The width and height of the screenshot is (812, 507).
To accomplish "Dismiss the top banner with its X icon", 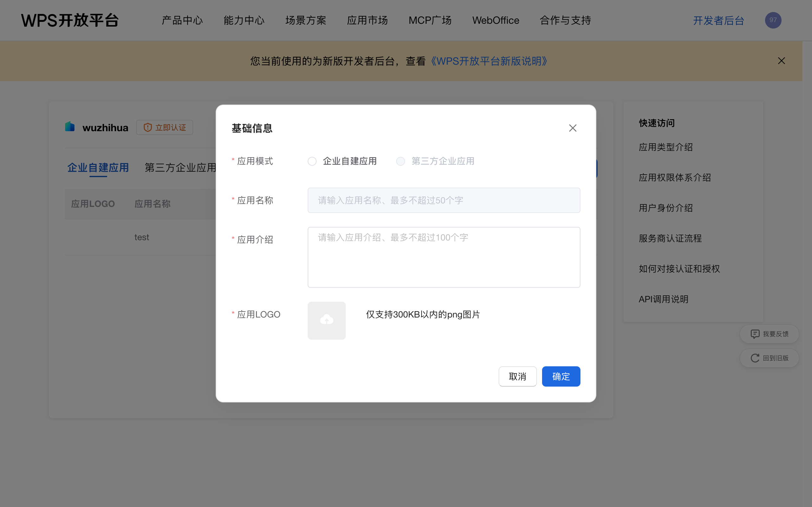I will (x=782, y=61).
